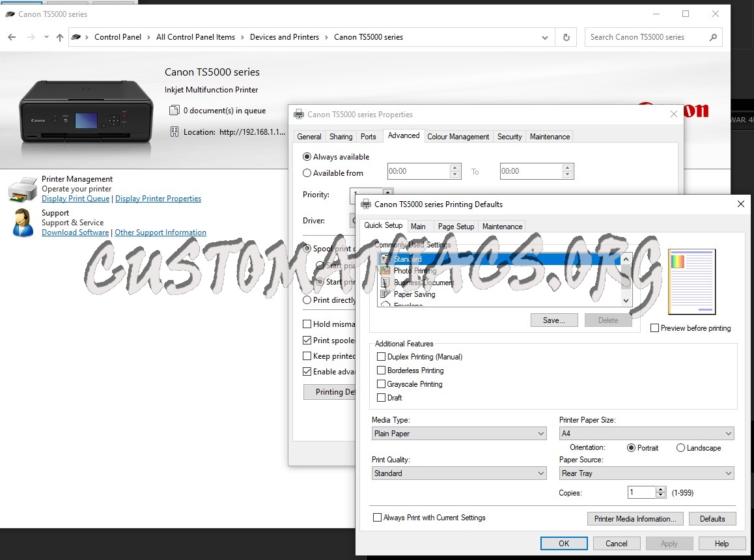The height and width of the screenshot is (560, 754).
Task: Click the Refresh icon beside address bar
Action: coord(566,37)
